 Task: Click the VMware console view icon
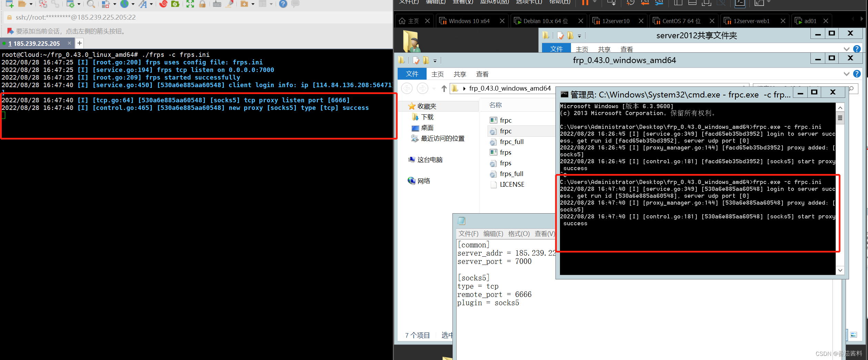tap(740, 3)
